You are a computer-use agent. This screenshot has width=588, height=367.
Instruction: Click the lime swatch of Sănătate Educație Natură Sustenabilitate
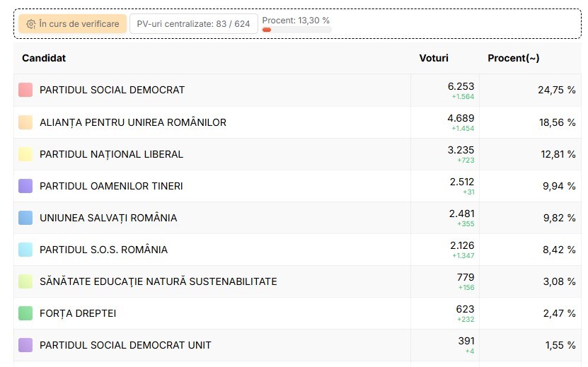tap(25, 281)
